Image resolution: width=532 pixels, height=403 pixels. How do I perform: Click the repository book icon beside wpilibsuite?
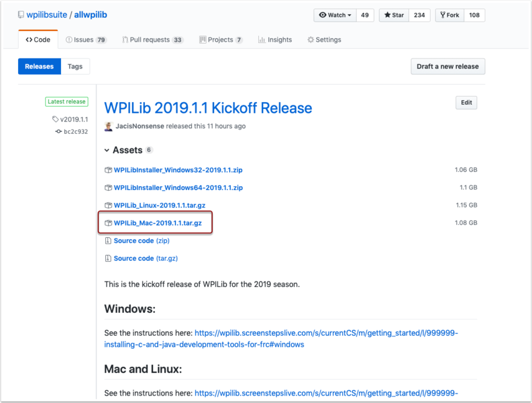point(21,15)
